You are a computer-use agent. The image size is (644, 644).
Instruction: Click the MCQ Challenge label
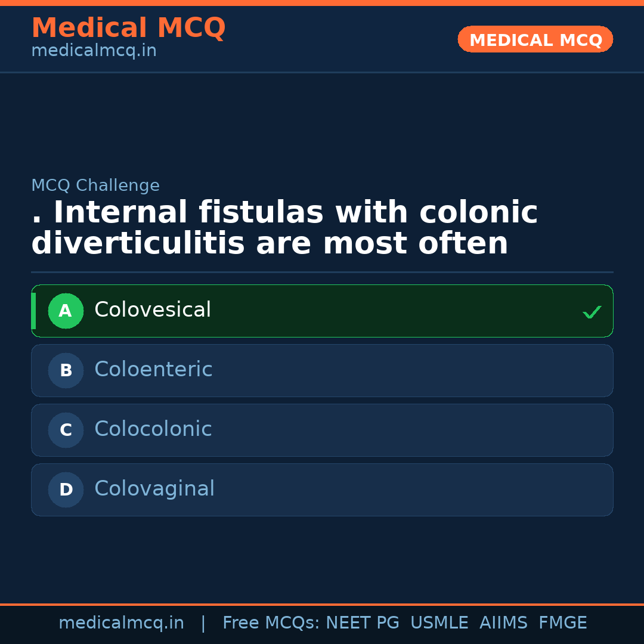[95, 185]
